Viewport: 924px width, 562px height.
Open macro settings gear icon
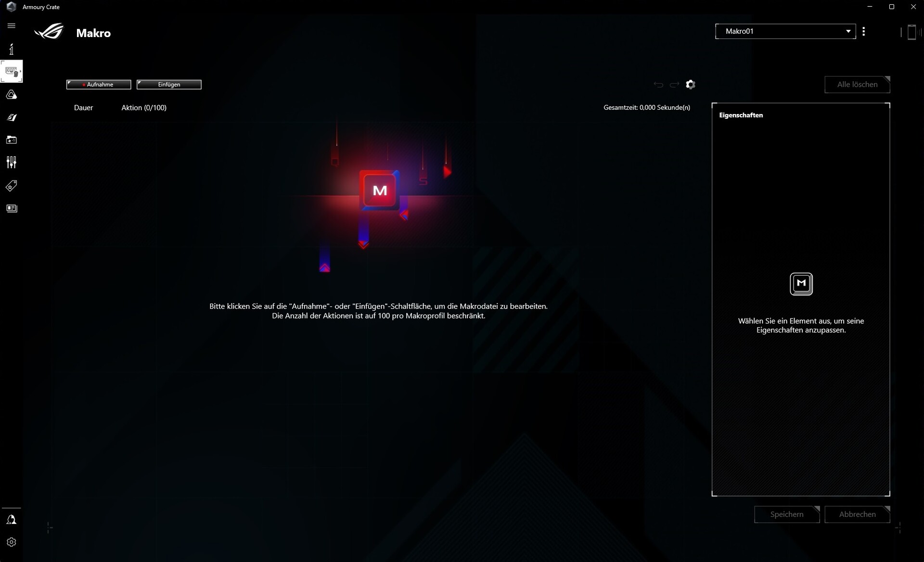[690, 85]
